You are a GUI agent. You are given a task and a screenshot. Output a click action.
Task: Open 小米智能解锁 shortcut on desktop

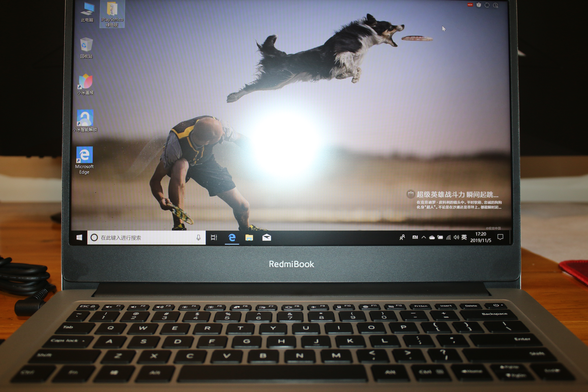pyautogui.click(x=85, y=120)
